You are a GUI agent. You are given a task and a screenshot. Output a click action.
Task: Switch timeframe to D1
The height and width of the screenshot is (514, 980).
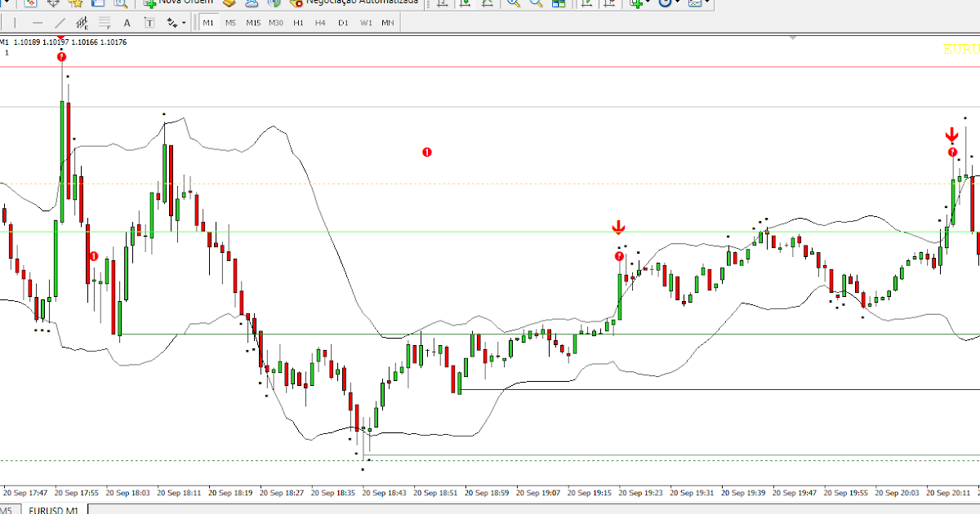(342, 23)
